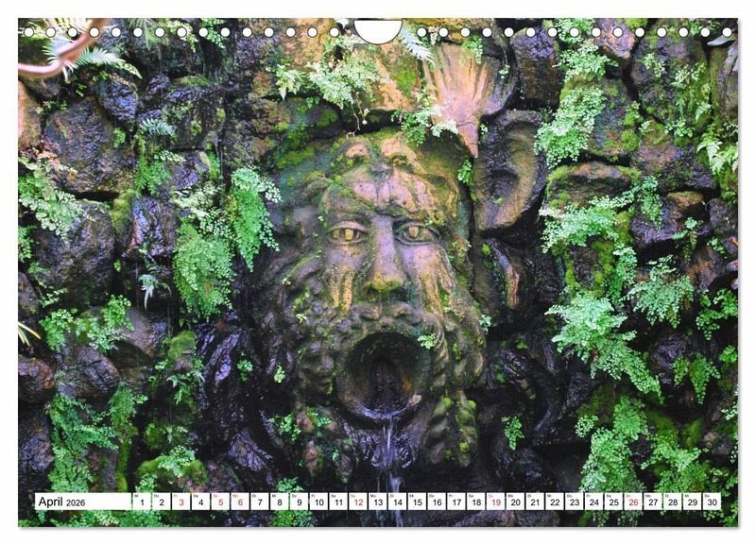
Task: Click the red day 26 cell
Action: coord(632,502)
